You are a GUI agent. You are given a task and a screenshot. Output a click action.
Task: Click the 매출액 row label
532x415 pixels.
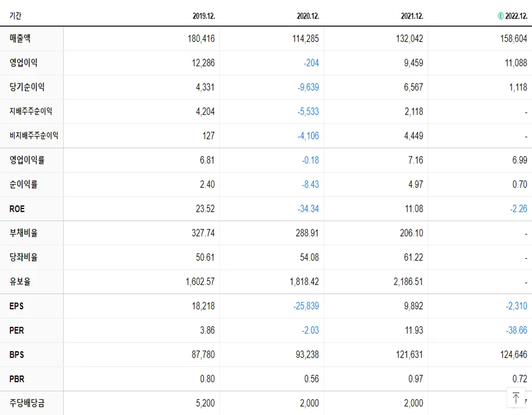point(20,38)
